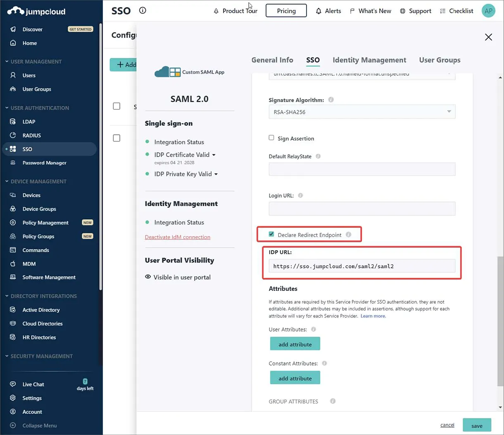Open the Product Tour menu item
504x435 pixels.
pos(235,11)
